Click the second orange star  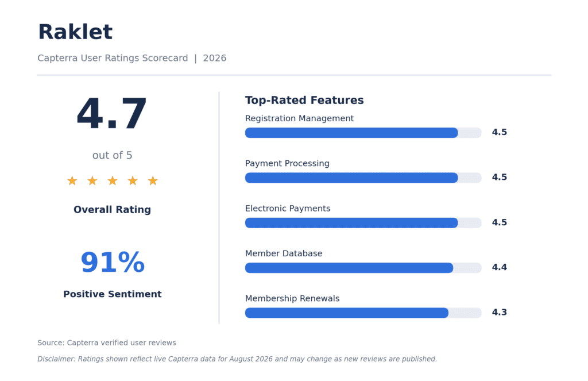92,181
